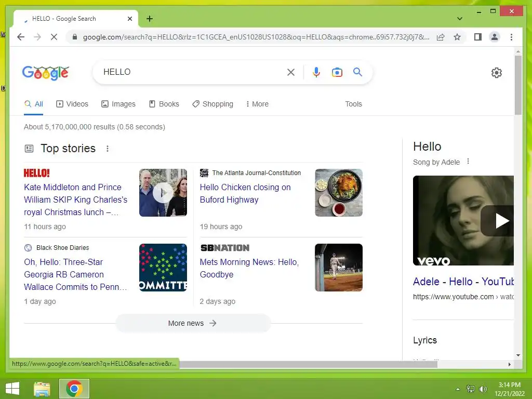Click the horizontal scroll right arrow
This screenshot has width=532, height=399.
pos(509,364)
